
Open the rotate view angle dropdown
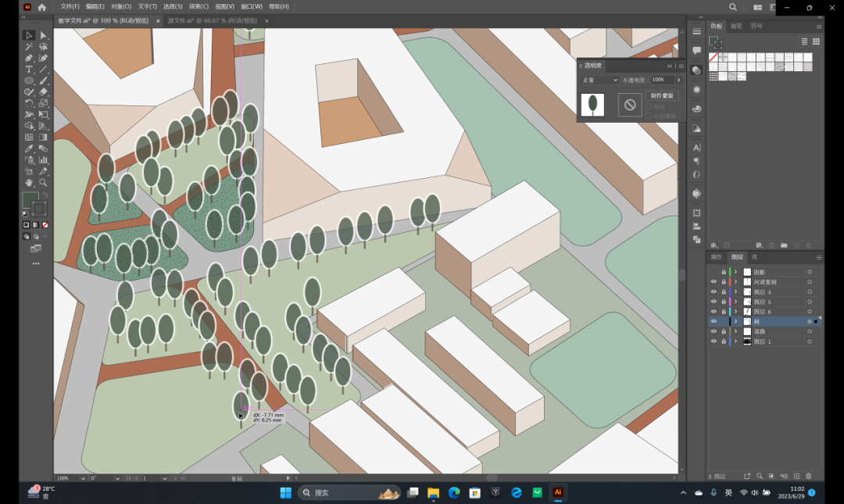(116, 478)
